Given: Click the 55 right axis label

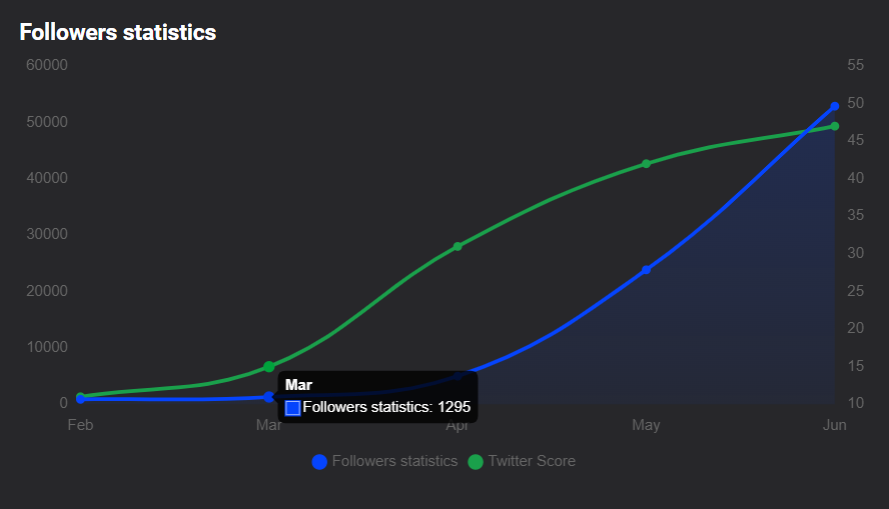Looking at the screenshot, I should click(855, 65).
